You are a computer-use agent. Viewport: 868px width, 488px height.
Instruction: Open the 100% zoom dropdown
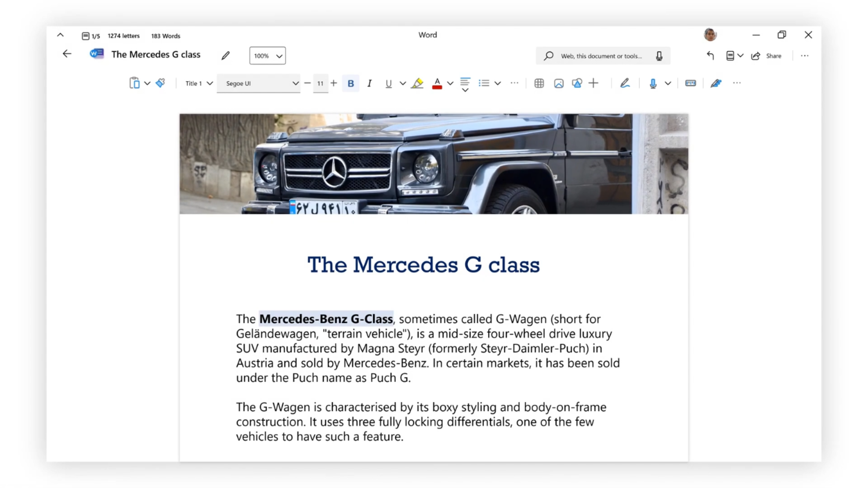click(268, 56)
